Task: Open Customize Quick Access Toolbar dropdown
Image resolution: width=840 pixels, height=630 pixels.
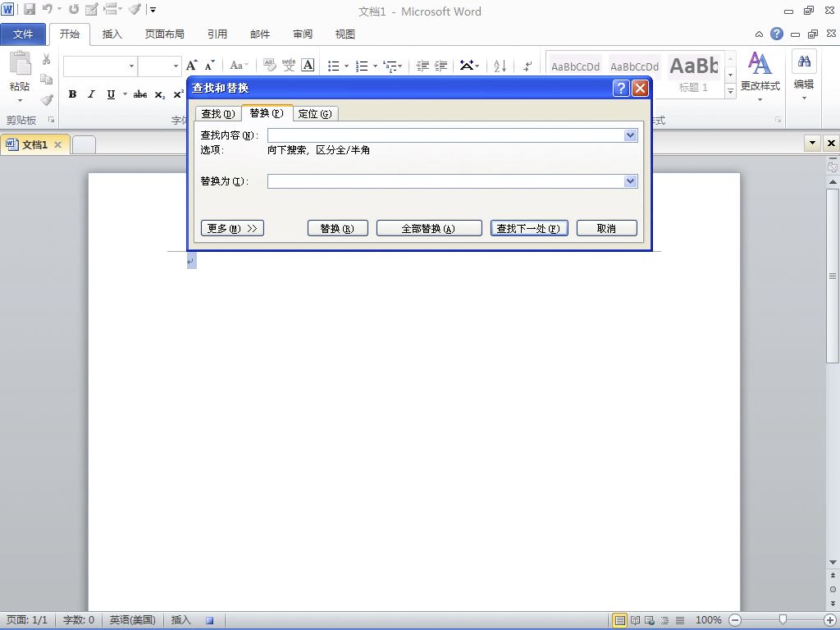Action: tap(153, 10)
